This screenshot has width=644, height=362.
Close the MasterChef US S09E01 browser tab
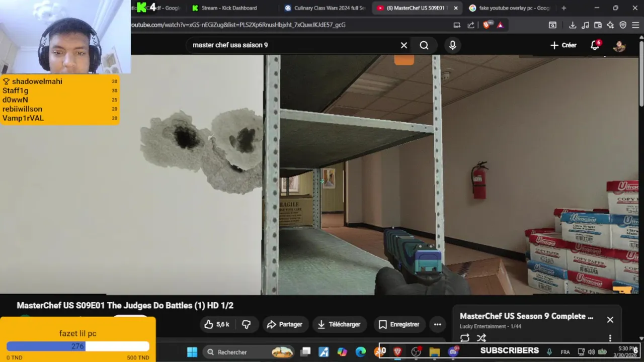coord(456,8)
